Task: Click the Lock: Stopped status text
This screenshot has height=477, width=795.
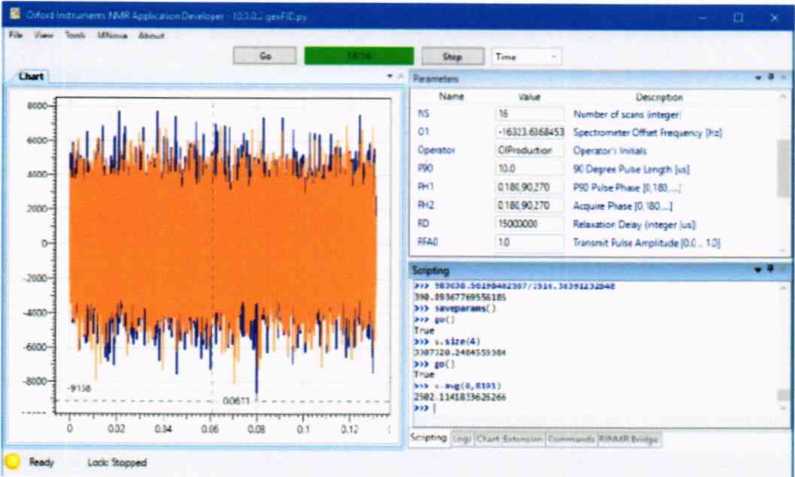Action: point(117,462)
